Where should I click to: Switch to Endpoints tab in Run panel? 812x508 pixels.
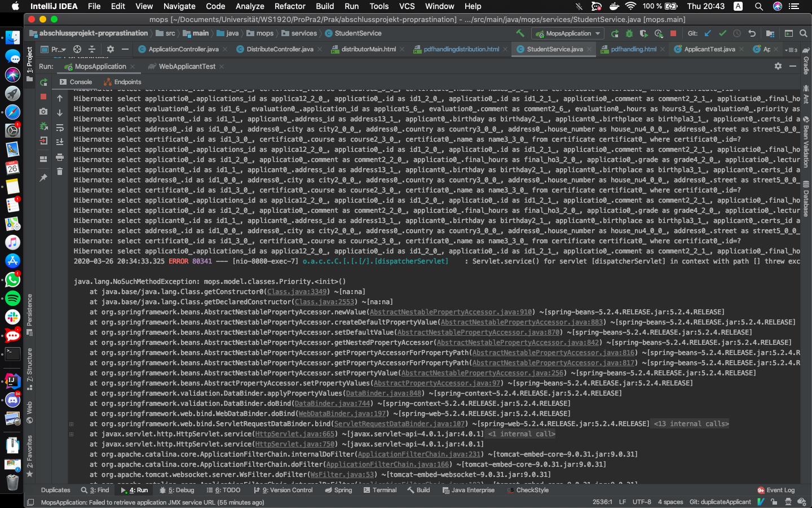122,82
